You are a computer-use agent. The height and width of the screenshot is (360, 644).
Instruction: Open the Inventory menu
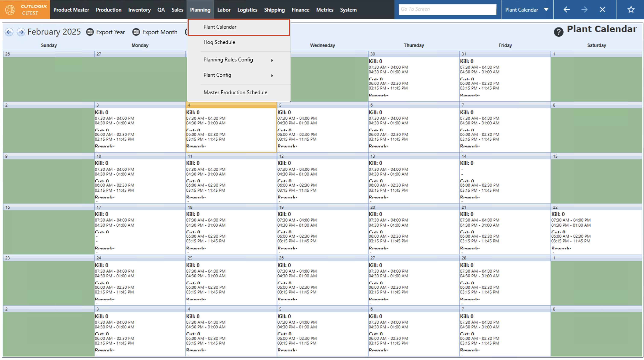pos(139,10)
